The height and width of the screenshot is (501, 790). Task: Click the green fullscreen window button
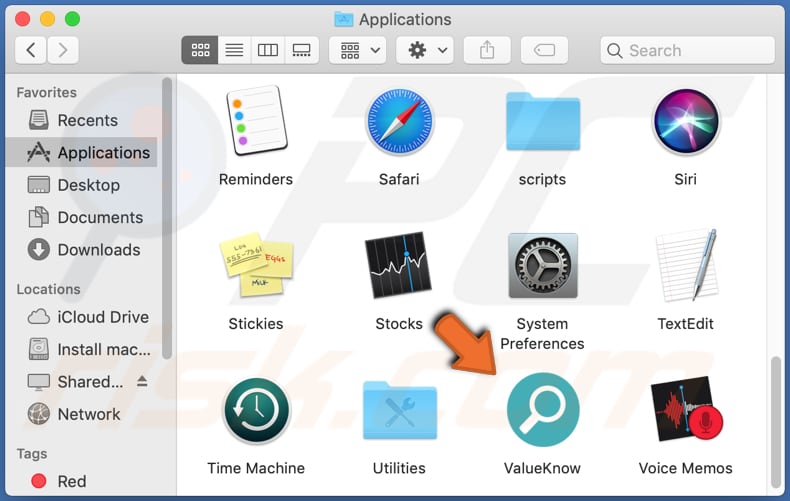(x=73, y=19)
